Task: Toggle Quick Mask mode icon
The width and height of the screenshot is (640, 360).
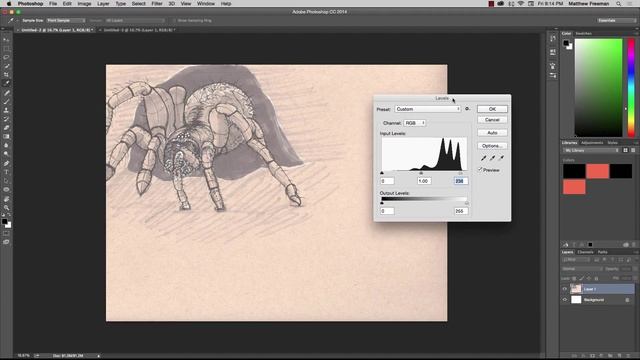Action: click(6, 234)
